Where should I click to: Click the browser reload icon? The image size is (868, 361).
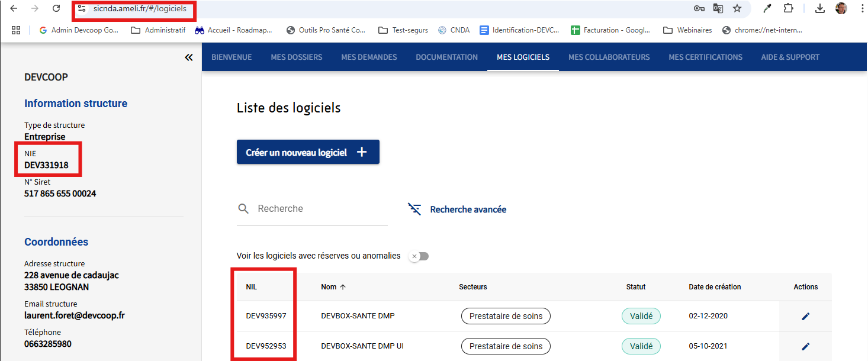click(x=56, y=8)
